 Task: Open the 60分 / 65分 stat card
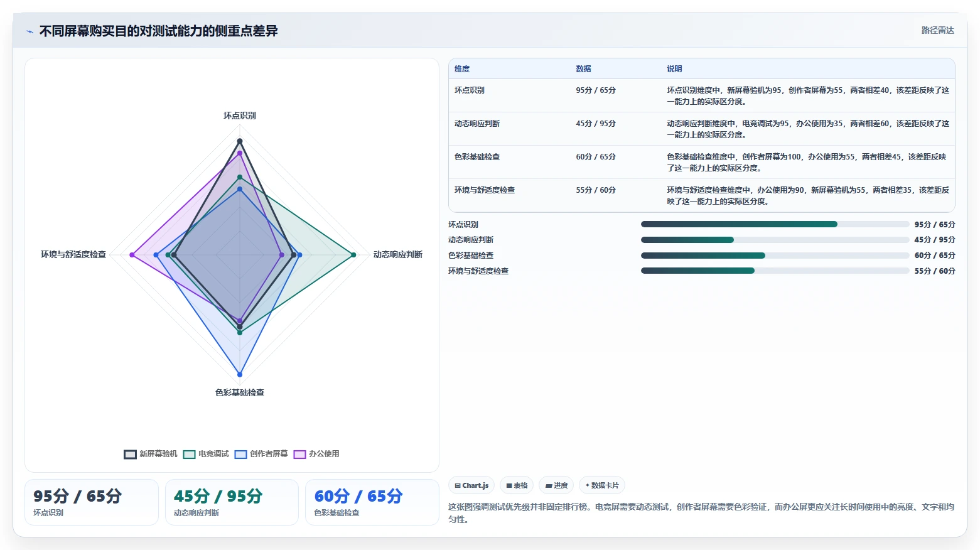[372, 502]
